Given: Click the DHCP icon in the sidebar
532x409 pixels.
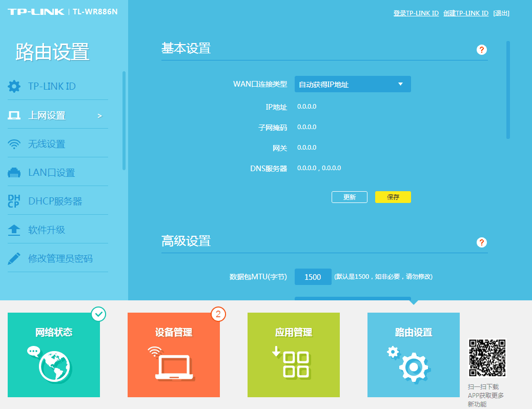Looking at the screenshot, I should point(14,201).
